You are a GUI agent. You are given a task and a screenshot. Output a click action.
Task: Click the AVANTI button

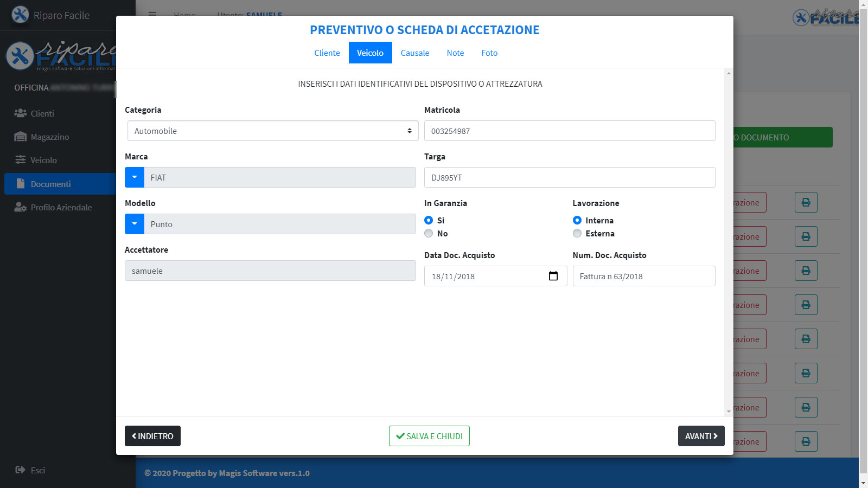[x=701, y=436]
